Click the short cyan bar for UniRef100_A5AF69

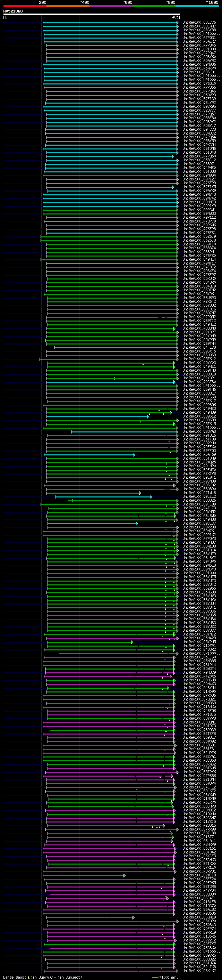pyautogui.click(x=89, y=455)
